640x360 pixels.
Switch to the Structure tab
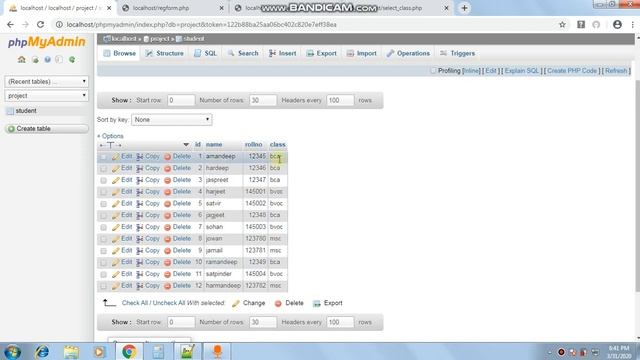coord(164,53)
